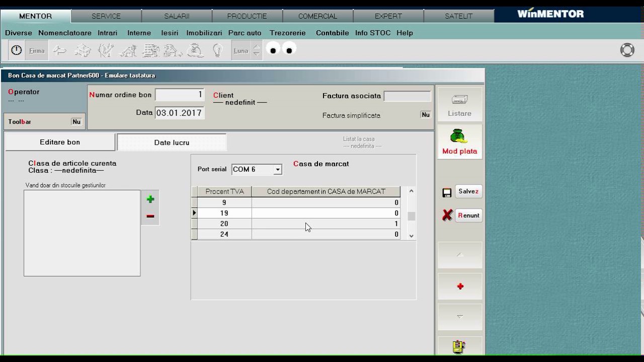
Task: Decrease month with Luna down arrow
Action: 257,54
